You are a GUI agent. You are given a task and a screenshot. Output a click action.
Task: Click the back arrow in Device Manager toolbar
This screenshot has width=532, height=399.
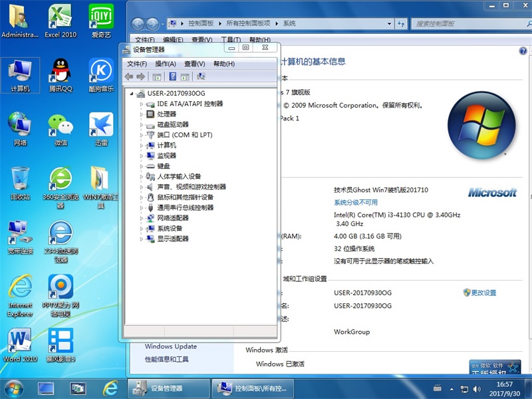point(129,76)
